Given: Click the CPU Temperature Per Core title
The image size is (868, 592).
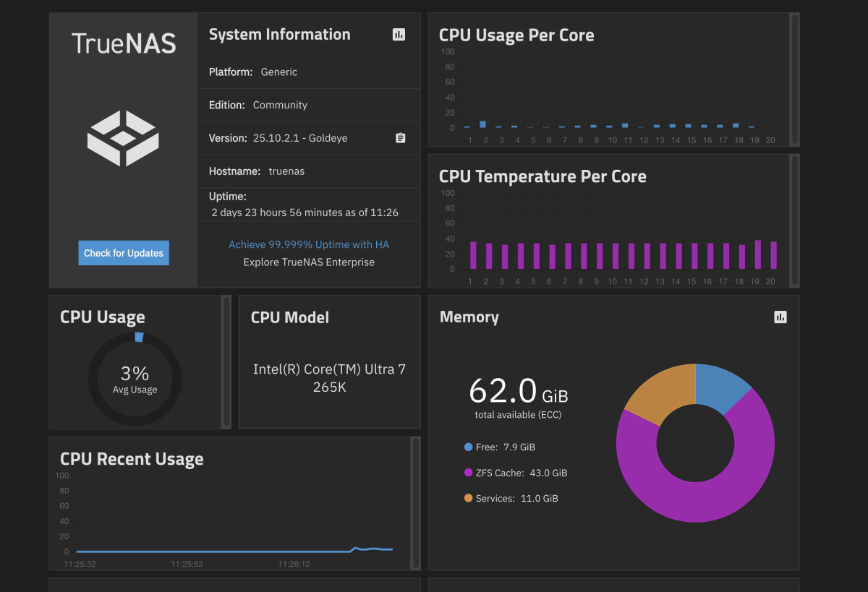Looking at the screenshot, I should point(542,176).
